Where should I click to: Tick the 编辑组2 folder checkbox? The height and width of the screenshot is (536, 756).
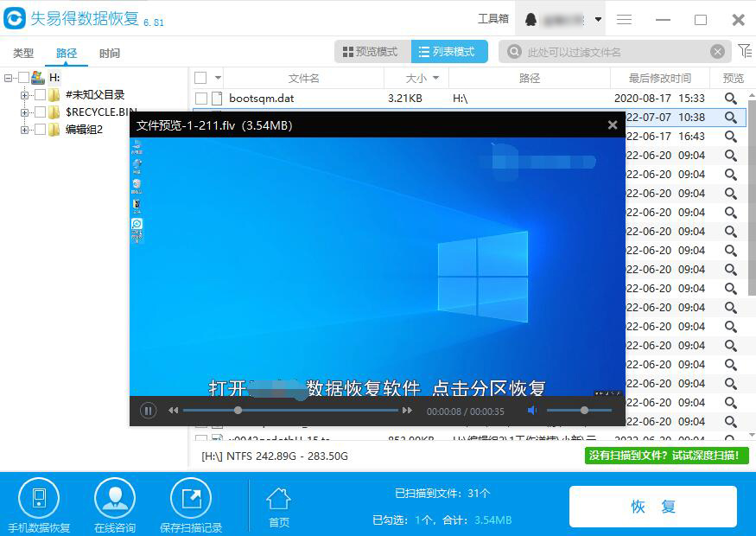(x=41, y=130)
